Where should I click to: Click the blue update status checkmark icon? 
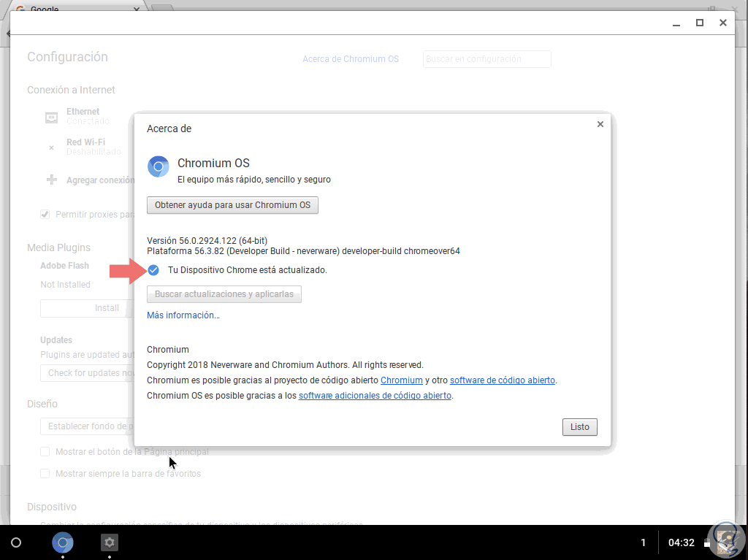pos(153,270)
